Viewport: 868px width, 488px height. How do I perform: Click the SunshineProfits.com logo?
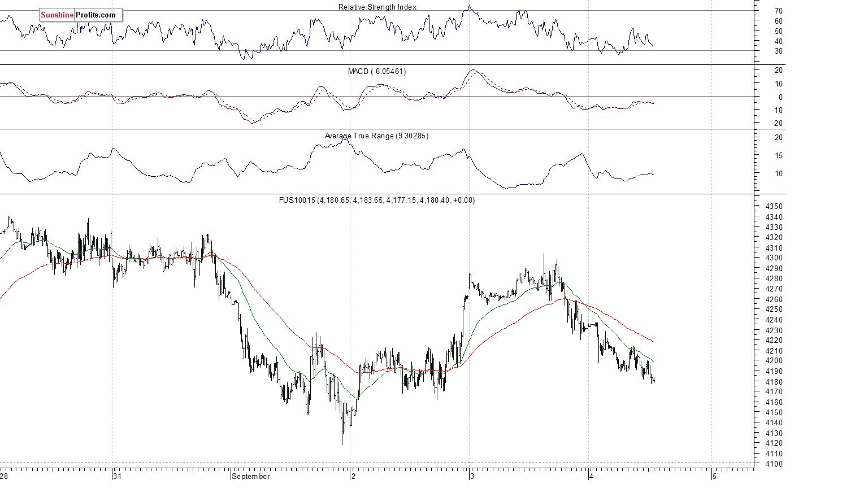80,15
